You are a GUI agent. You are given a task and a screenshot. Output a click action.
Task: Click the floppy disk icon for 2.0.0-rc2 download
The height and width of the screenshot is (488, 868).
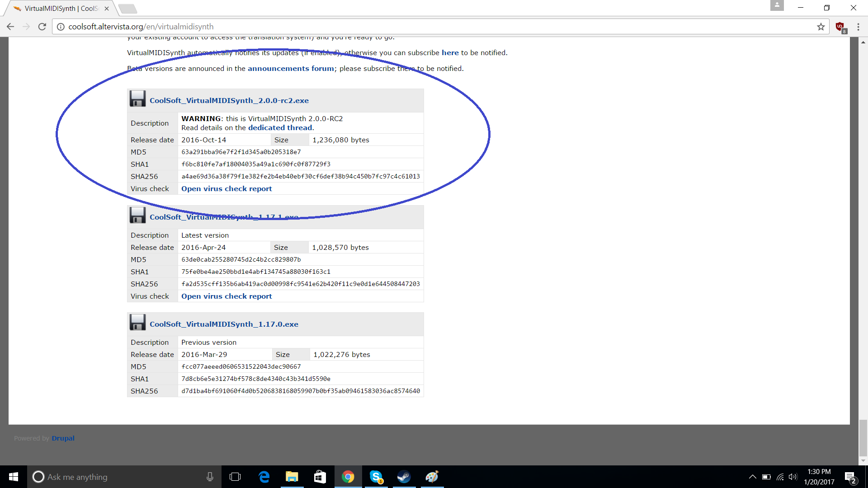[137, 99]
